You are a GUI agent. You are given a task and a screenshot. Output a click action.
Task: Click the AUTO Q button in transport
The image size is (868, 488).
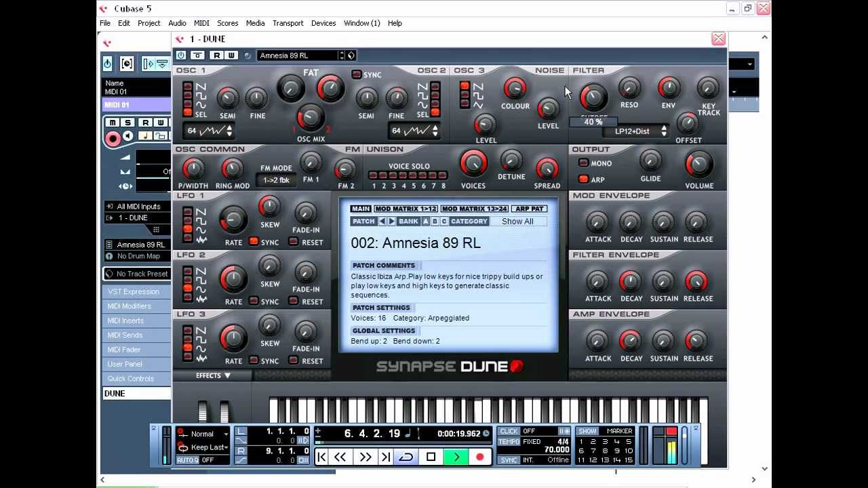(x=187, y=460)
